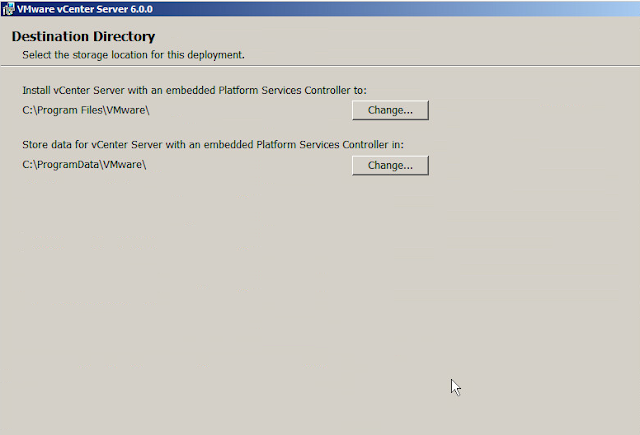640x435 pixels.
Task: Select the C:\Program Files\VMware\ path text
Action: click(x=86, y=110)
